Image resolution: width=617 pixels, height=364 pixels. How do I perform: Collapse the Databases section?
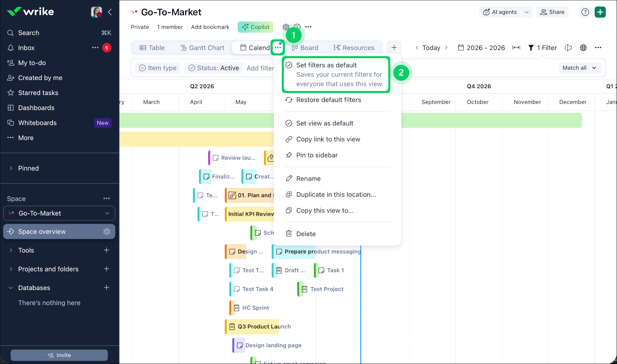pyautogui.click(x=11, y=288)
